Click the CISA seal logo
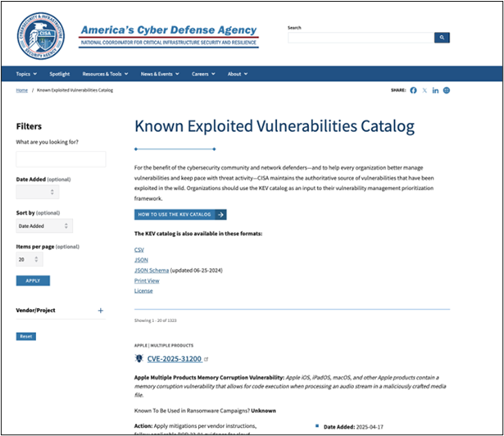 41,36
